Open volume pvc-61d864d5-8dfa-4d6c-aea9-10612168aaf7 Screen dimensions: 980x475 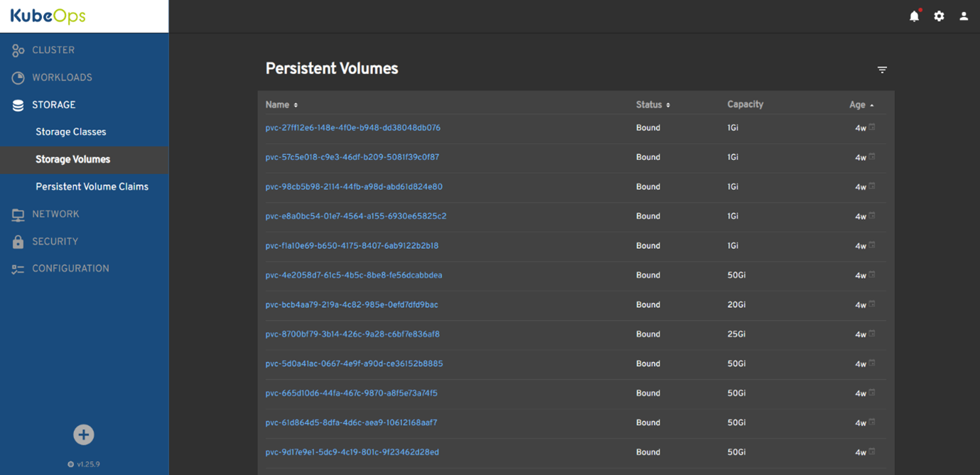point(351,423)
